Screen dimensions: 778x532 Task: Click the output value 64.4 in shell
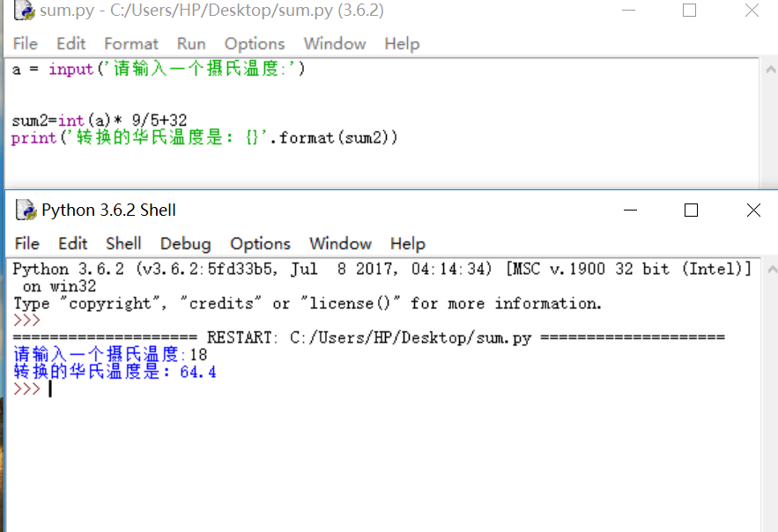pyautogui.click(x=198, y=372)
